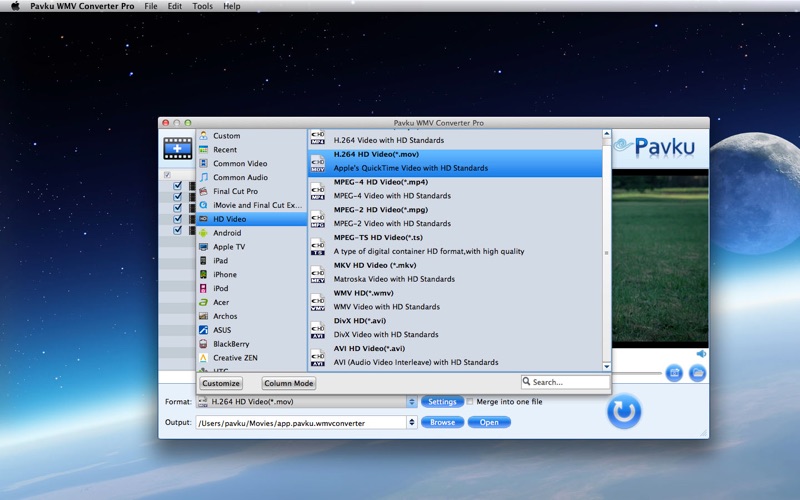Select "H.264 Video with HD Standards" row
Image resolution: width=800 pixels, height=500 pixels.
[455, 139]
